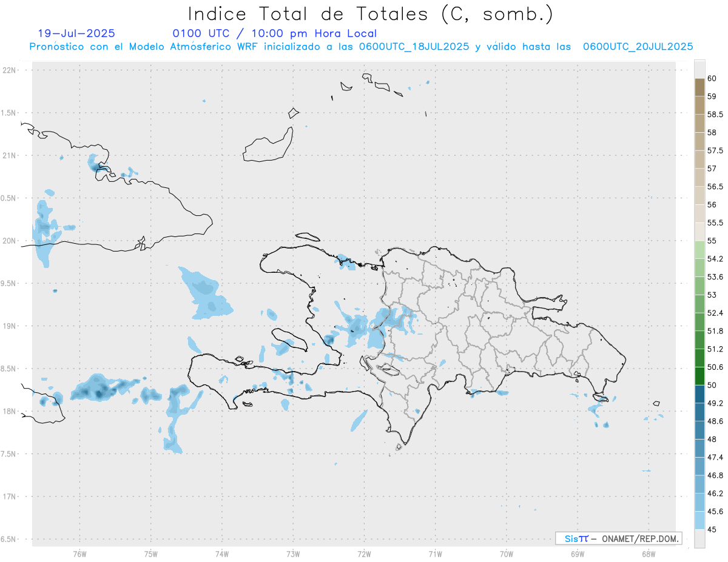Click the '17N' latitude label
This screenshot has width=728, height=562.
[x=10, y=497]
